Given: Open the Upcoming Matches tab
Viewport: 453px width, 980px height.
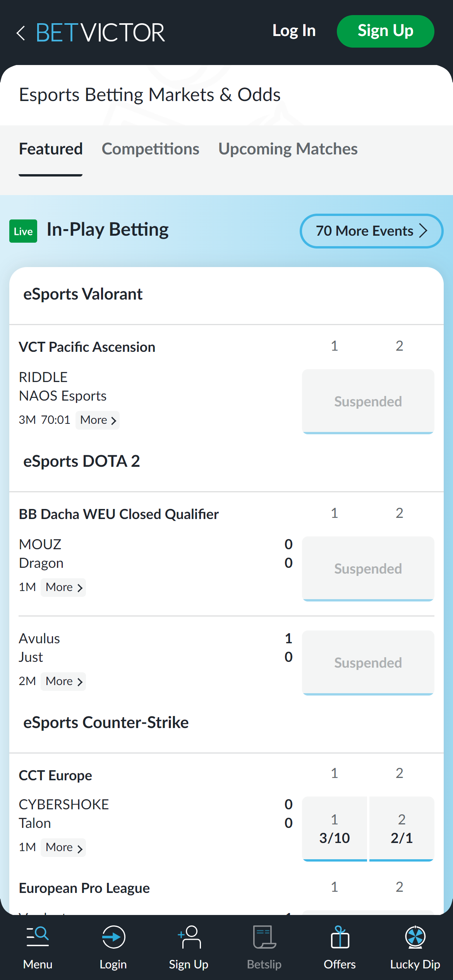Looking at the screenshot, I should tap(288, 149).
